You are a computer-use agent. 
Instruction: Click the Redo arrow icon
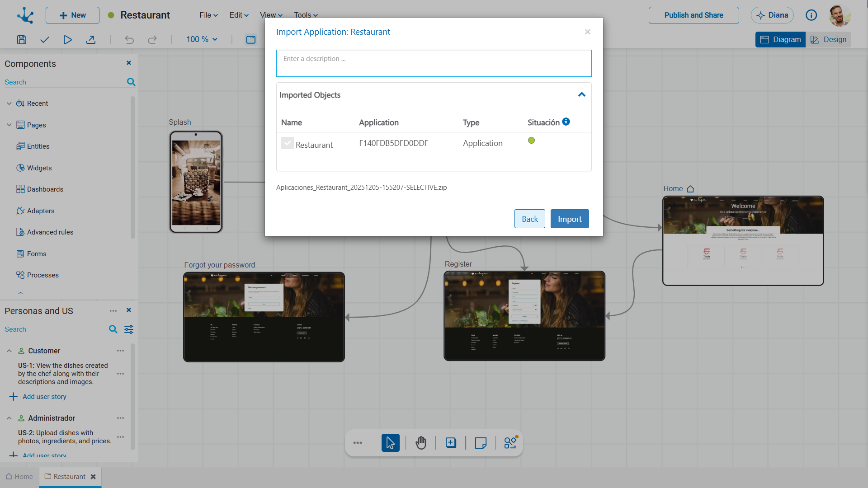pyautogui.click(x=152, y=40)
